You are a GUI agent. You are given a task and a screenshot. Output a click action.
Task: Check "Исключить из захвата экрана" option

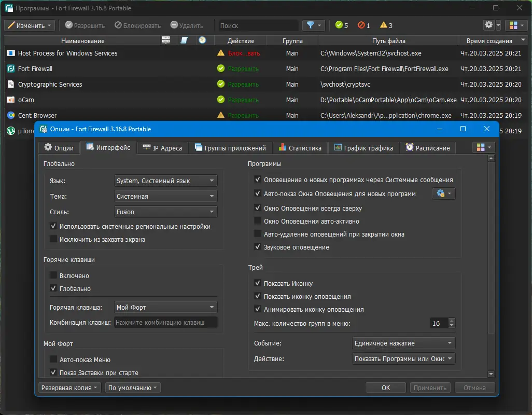(53, 239)
